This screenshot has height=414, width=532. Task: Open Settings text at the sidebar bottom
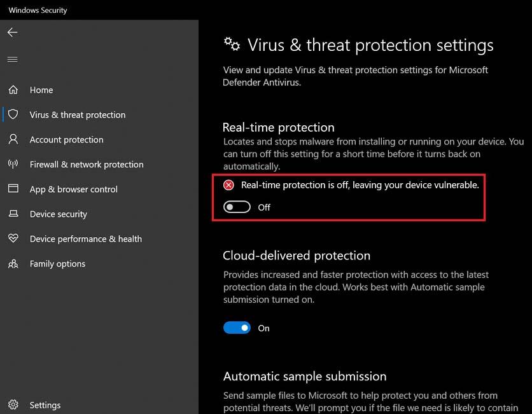(x=45, y=405)
